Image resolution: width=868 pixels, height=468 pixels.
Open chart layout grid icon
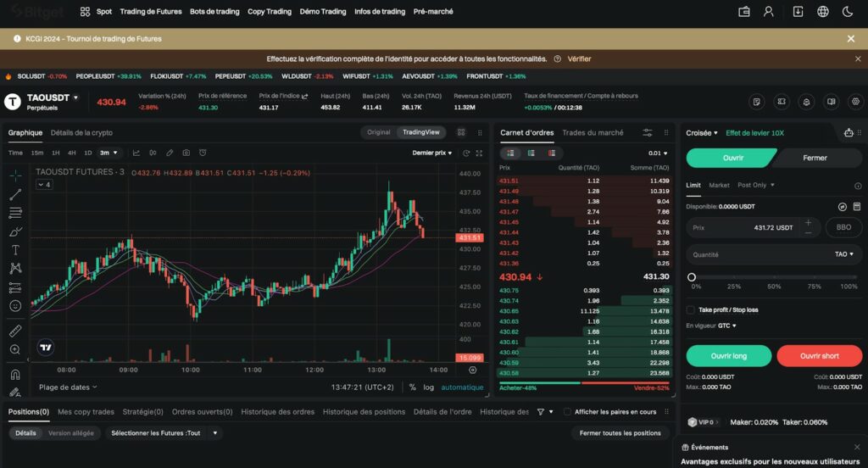click(461, 132)
